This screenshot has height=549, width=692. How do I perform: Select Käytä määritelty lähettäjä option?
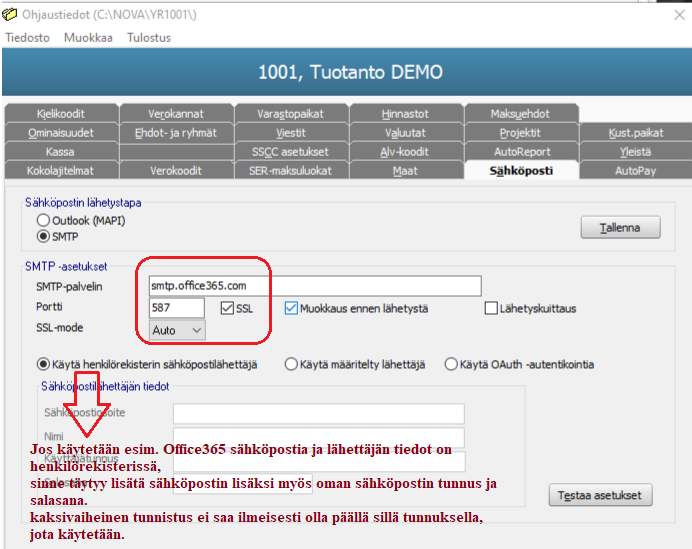[x=291, y=365]
